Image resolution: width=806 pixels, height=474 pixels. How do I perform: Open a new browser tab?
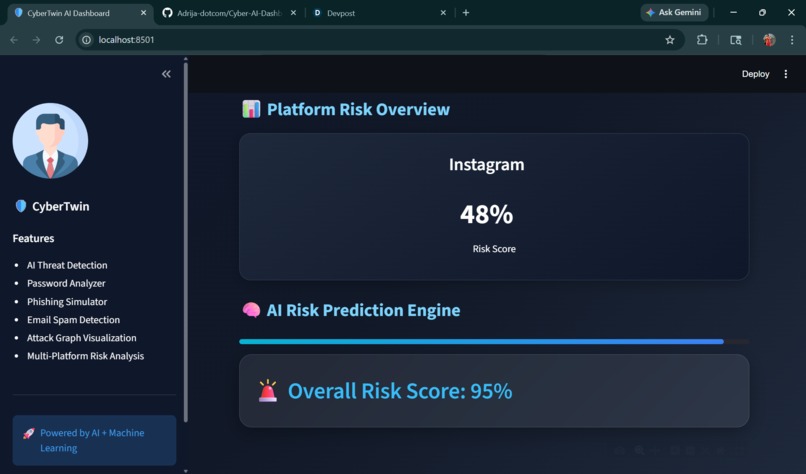pyautogui.click(x=466, y=13)
